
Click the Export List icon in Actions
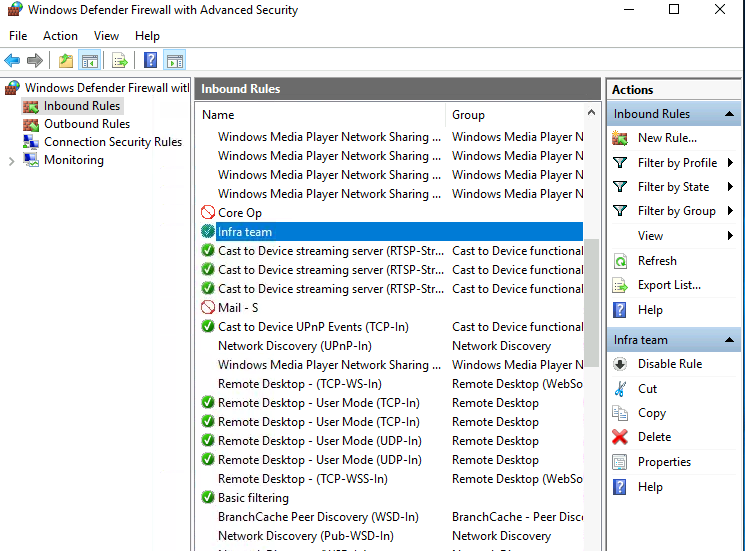pos(620,285)
